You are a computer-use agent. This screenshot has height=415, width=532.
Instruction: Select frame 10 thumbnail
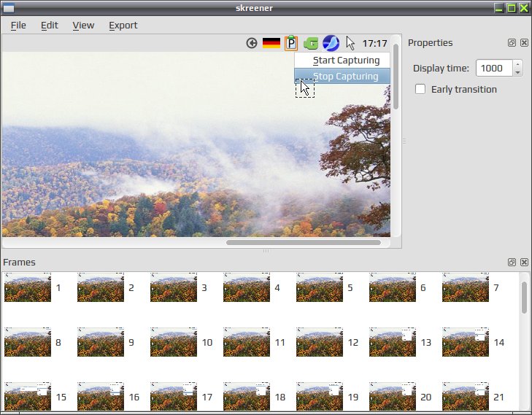174,342
